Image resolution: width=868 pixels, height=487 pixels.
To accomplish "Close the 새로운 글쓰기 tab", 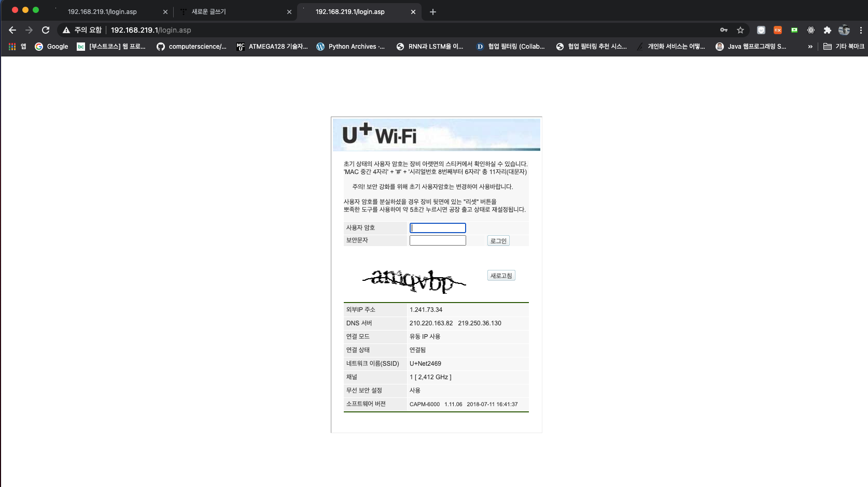I will click(x=289, y=12).
